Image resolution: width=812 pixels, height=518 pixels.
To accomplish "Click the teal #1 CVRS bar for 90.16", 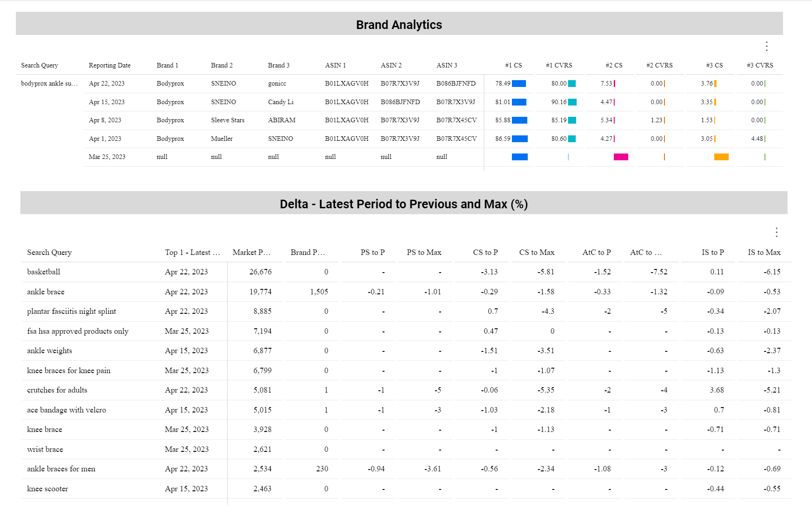I will tap(572, 102).
